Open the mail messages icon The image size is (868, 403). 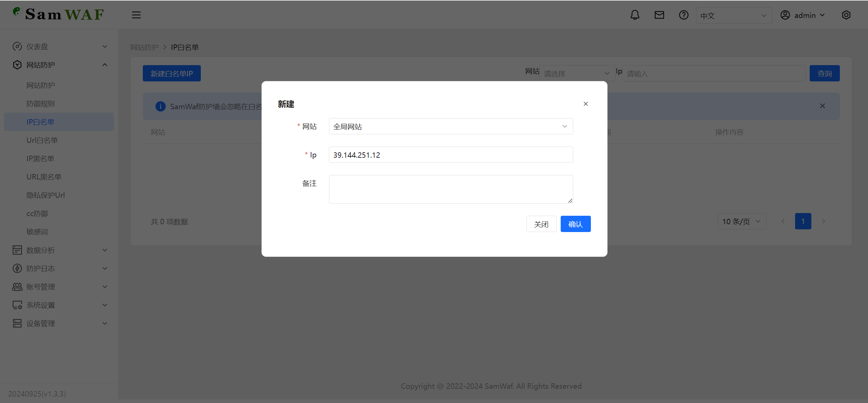(659, 15)
